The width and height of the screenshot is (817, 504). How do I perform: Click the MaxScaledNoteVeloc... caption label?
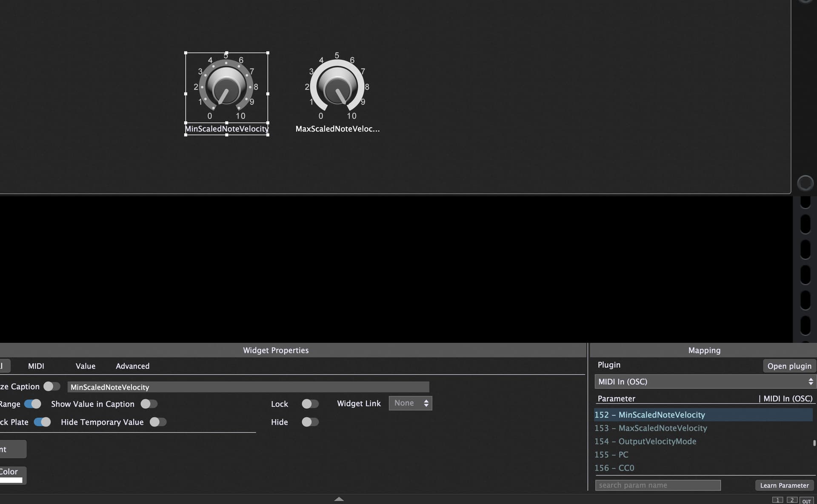(337, 129)
